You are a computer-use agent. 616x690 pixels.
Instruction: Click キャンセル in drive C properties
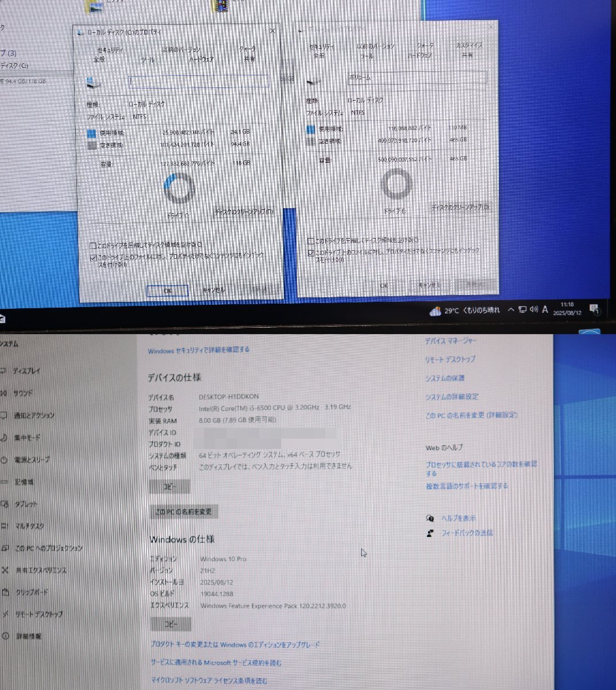(214, 290)
